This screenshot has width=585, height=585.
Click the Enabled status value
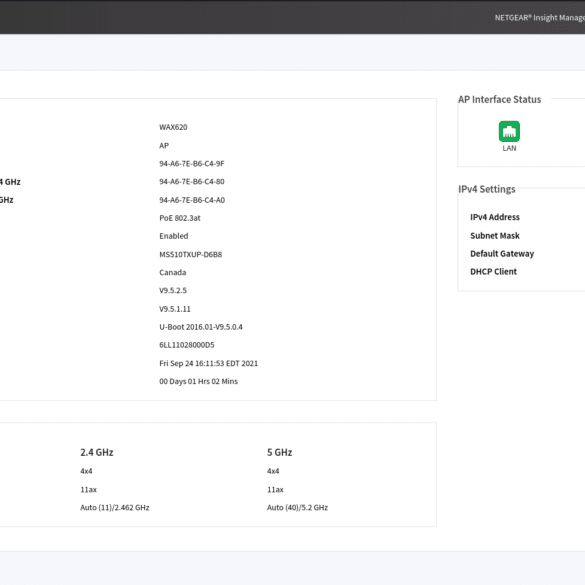tap(173, 236)
